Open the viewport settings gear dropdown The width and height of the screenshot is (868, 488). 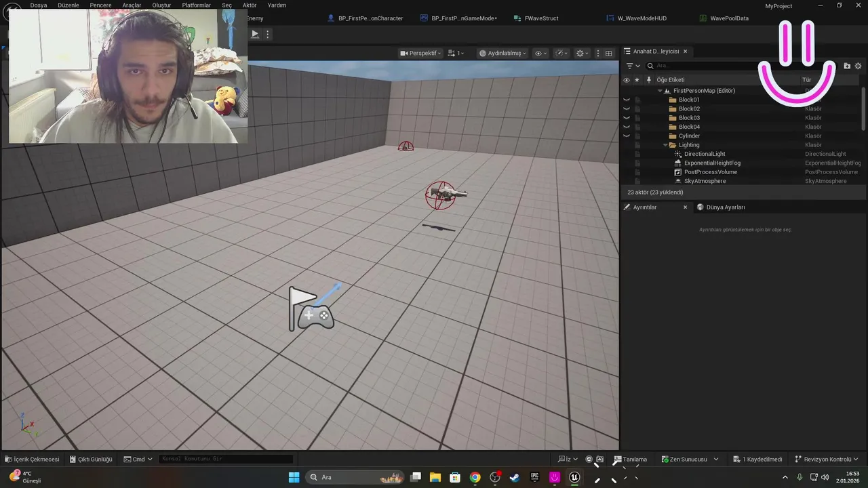[582, 53]
